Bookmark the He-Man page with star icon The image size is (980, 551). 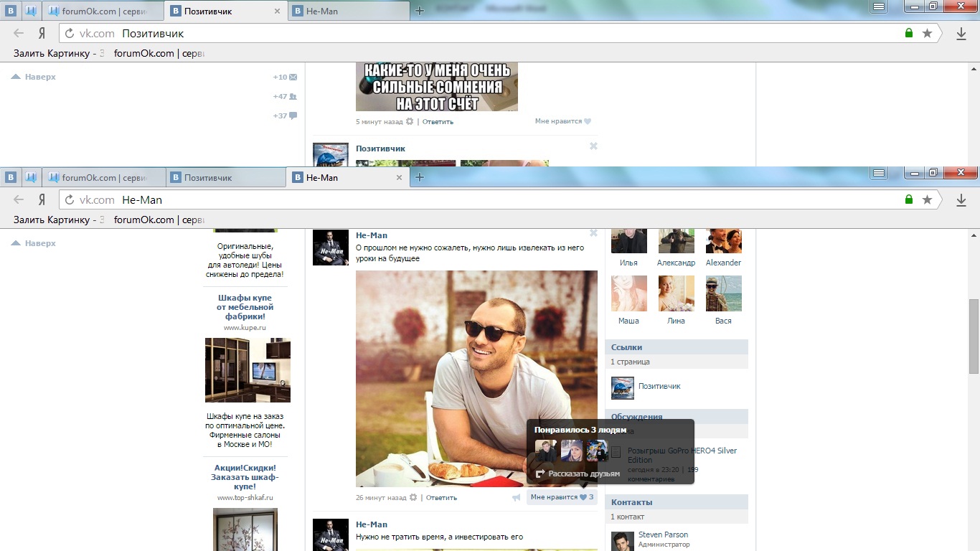tap(927, 199)
